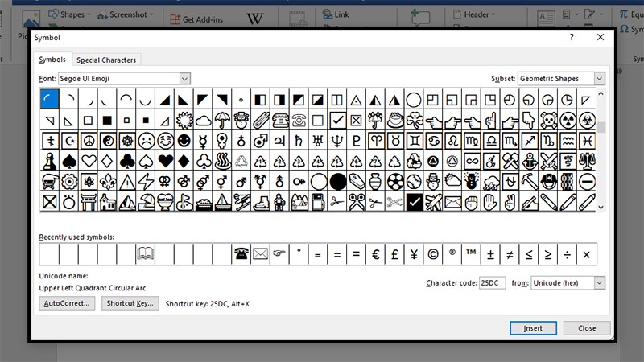Choose the infinity symbol in grid

click(x=472, y=162)
